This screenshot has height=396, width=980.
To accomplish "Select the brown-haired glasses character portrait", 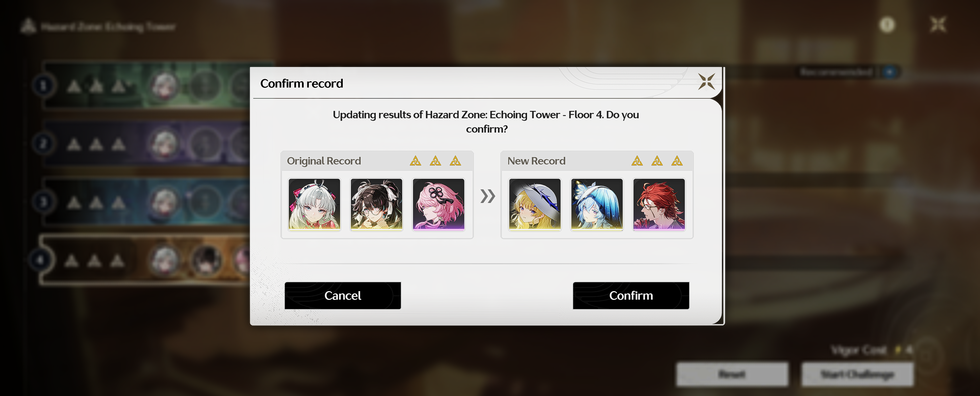I will pos(376,204).
